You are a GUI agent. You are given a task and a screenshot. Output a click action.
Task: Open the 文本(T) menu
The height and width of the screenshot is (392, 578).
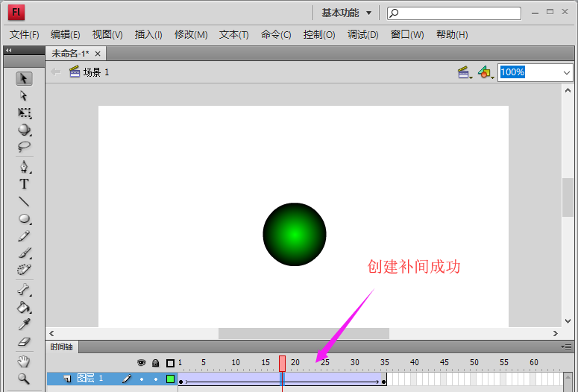(234, 34)
